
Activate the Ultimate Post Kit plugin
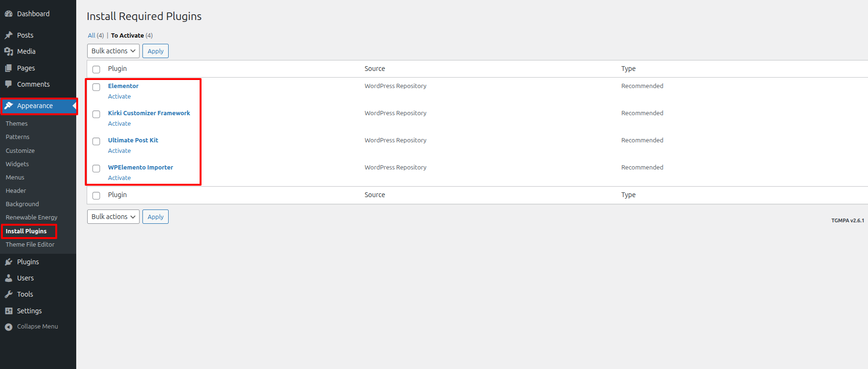[119, 150]
